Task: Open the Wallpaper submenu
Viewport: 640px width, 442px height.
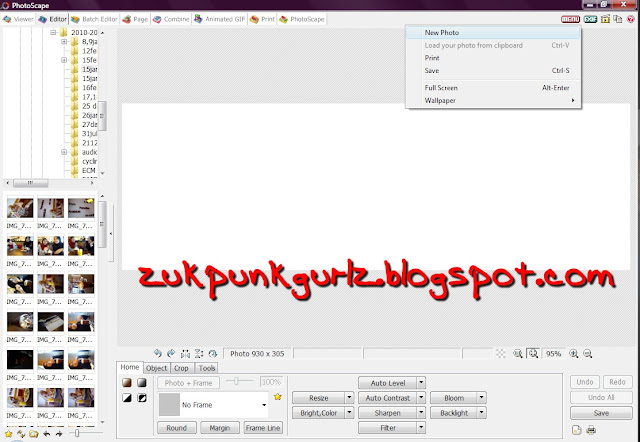Action: pyautogui.click(x=493, y=100)
